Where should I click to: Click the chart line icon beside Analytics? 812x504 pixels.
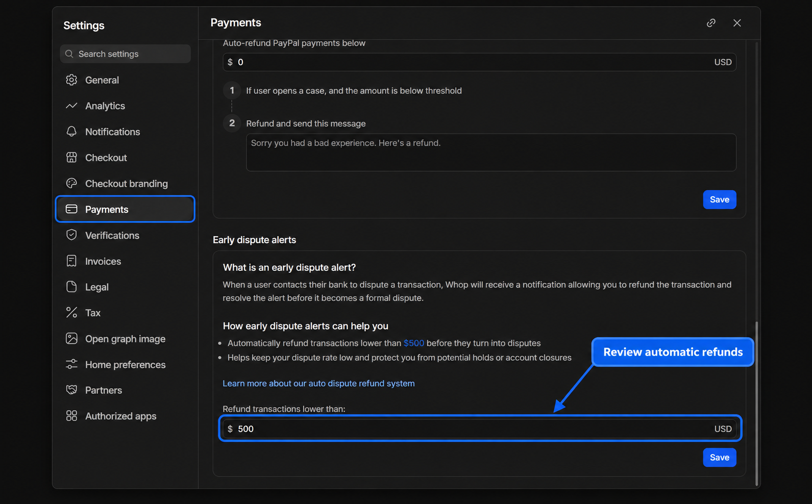pyautogui.click(x=71, y=106)
